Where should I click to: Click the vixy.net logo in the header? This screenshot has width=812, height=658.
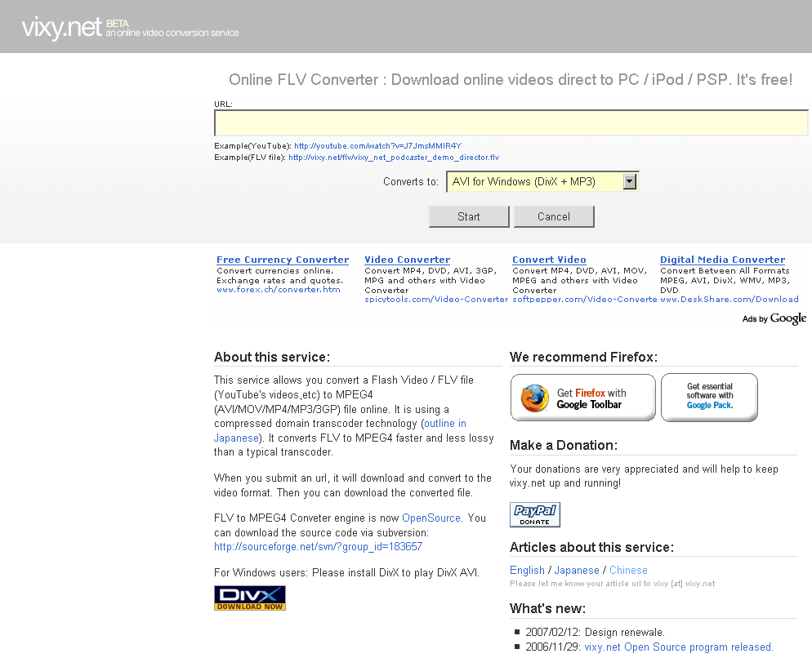61,27
